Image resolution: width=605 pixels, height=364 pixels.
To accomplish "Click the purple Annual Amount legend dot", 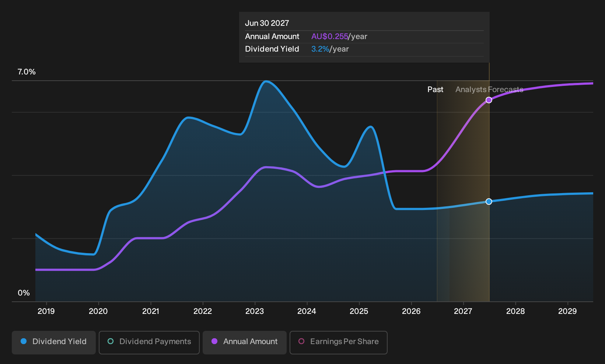I will pos(214,341).
